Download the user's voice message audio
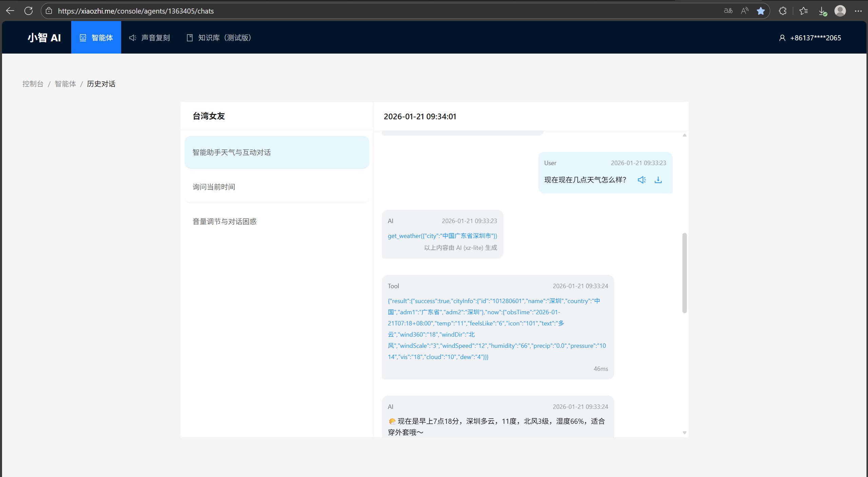 pyautogui.click(x=658, y=180)
